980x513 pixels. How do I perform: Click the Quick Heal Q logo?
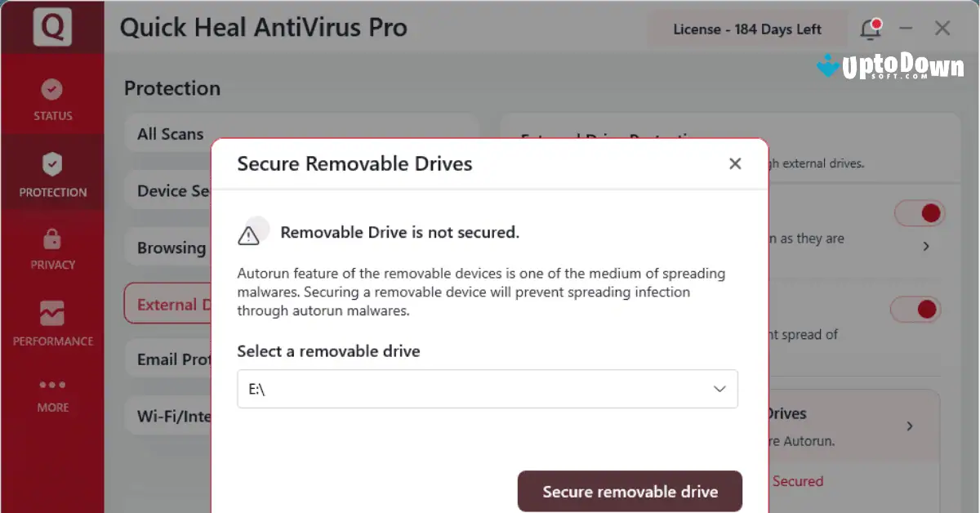point(52,27)
